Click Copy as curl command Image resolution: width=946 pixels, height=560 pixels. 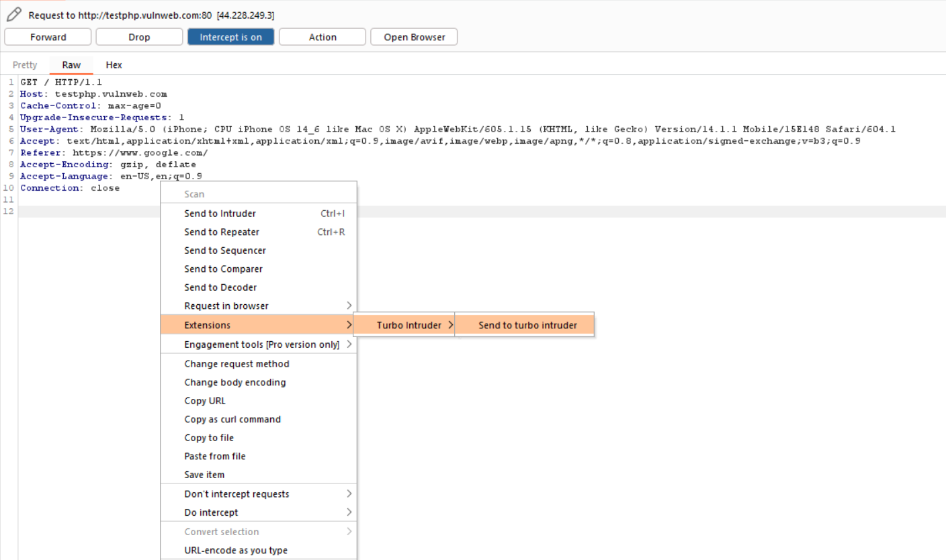[x=232, y=419]
